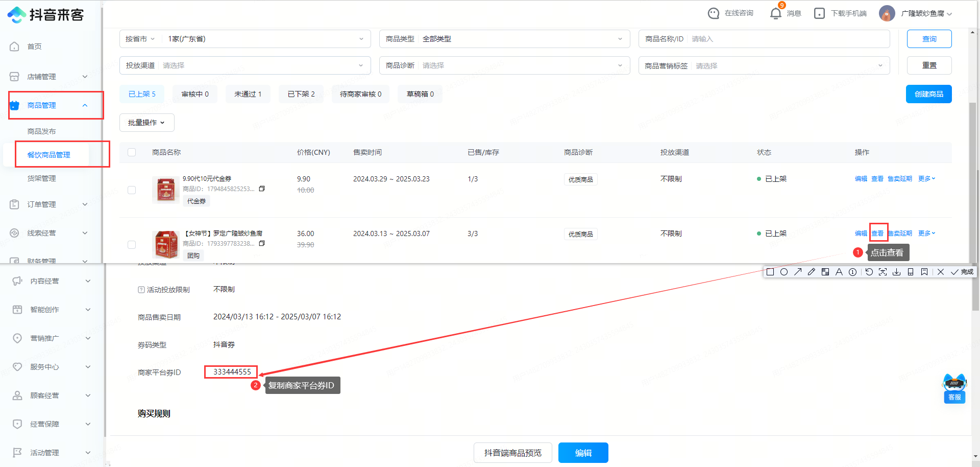The image size is (980, 467).
Task: Open 商品发布 submenu item
Action: pos(41,131)
